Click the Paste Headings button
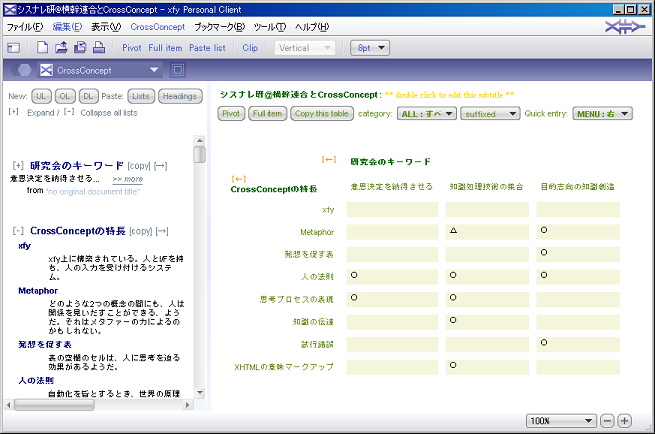The width and height of the screenshot is (655, 434). click(180, 96)
